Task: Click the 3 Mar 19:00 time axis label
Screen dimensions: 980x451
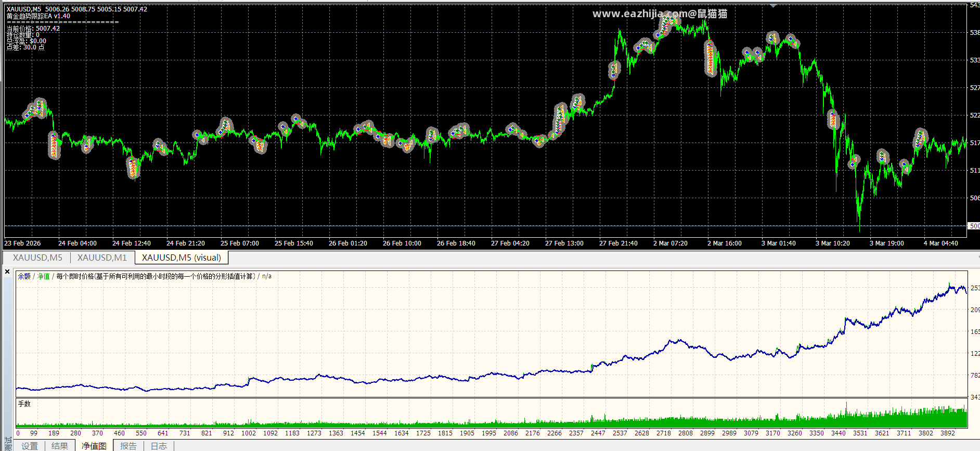Action: (887, 243)
